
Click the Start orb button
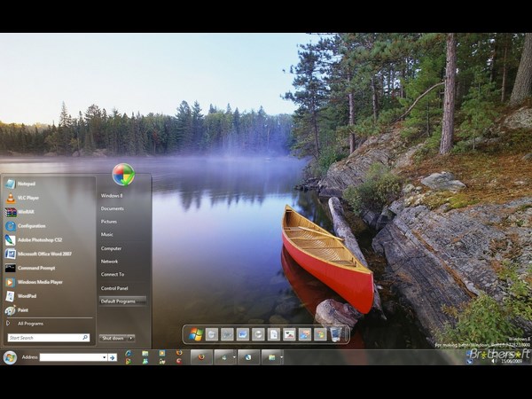click(x=10, y=357)
